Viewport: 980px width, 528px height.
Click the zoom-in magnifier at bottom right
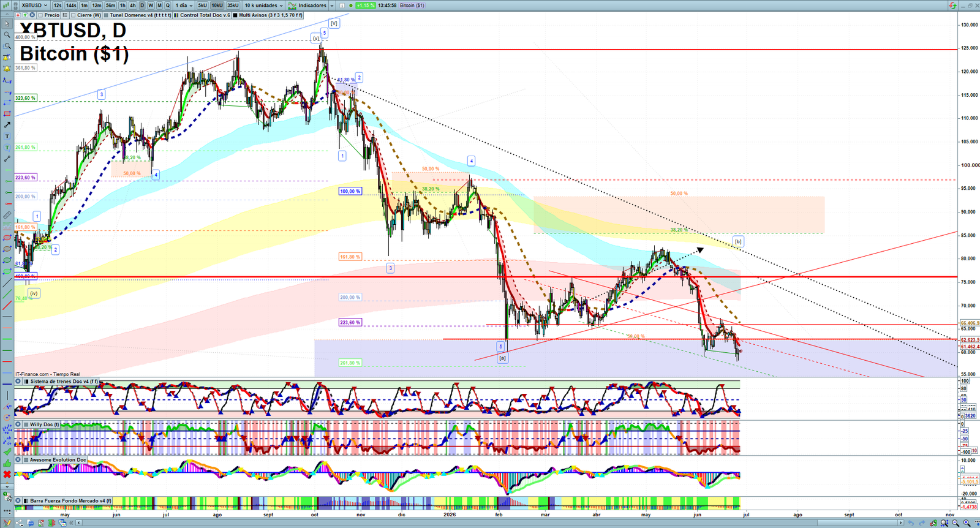967,523
